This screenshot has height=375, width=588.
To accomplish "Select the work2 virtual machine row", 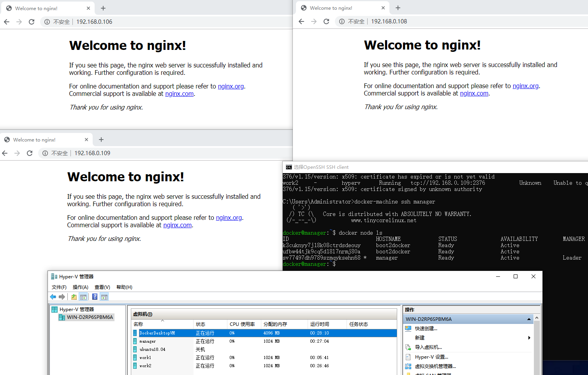I will pos(264,366).
